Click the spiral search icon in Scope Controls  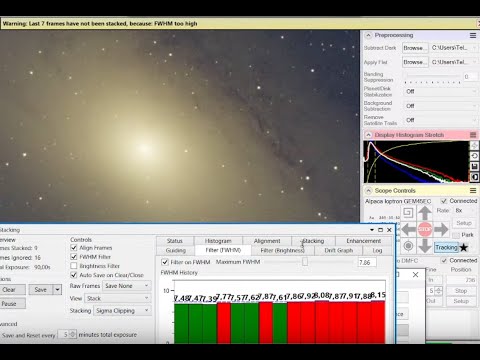[x=408, y=213]
